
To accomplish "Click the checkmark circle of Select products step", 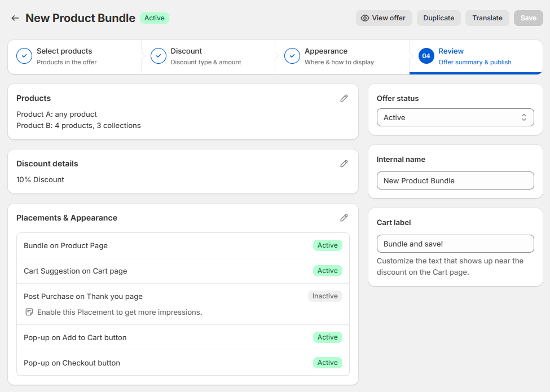I will [x=24, y=56].
